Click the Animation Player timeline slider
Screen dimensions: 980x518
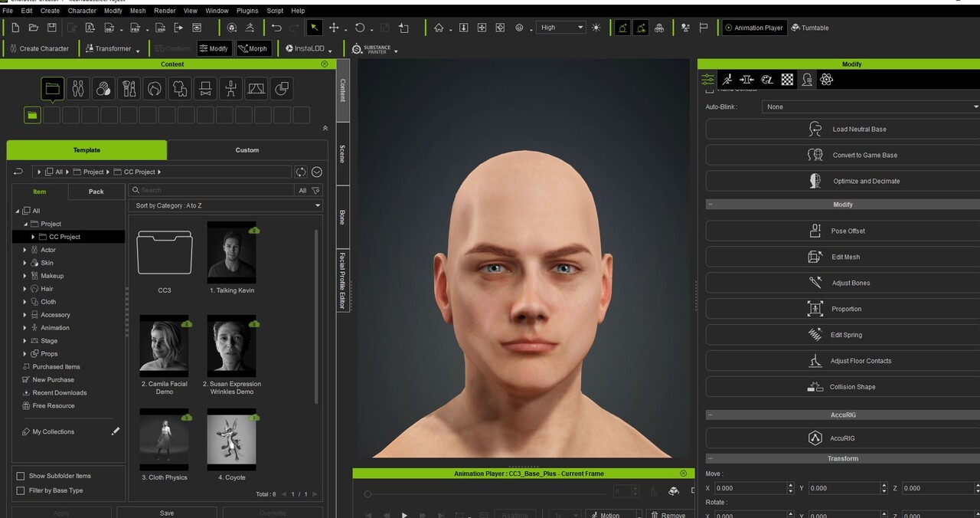[x=487, y=494]
